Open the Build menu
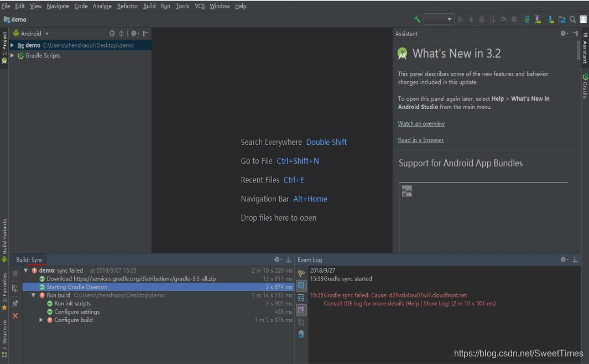 pos(149,6)
